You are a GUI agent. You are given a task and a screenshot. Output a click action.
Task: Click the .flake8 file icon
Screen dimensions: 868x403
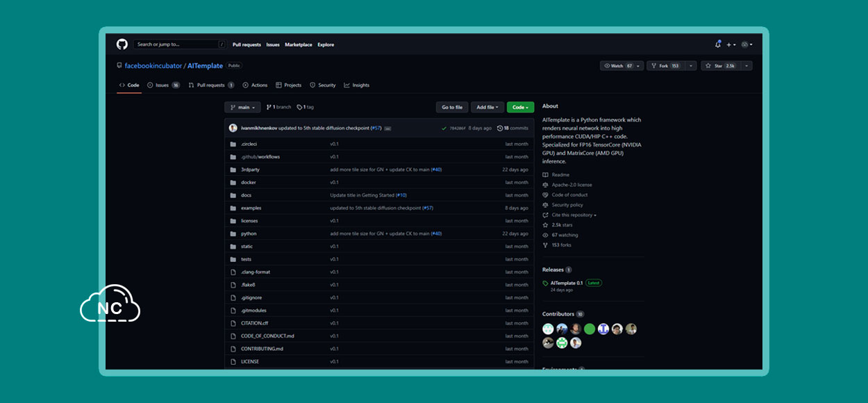tap(233, 285)
